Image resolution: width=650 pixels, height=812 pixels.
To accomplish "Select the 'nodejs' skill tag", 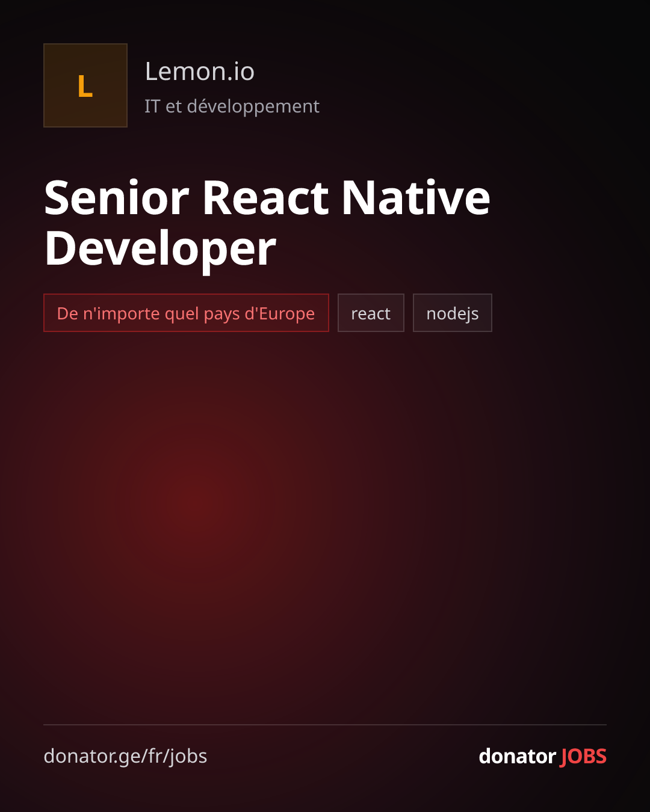I will pyautogui.click(x=453, y=313).
